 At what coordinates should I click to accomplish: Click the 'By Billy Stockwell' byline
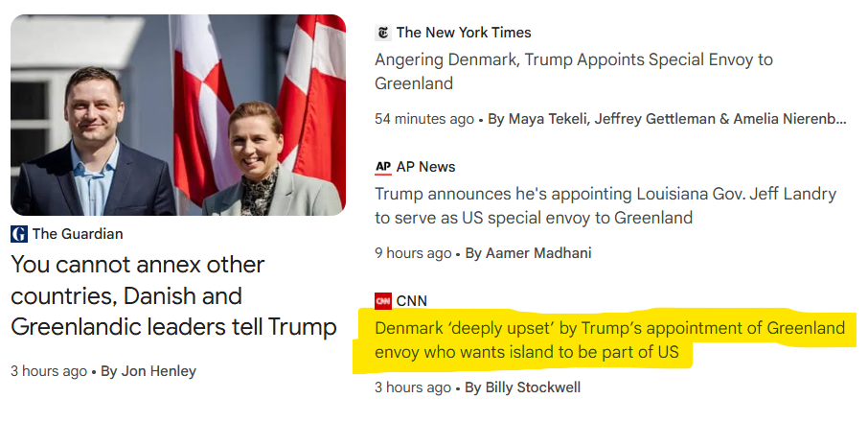click(522, 387)
